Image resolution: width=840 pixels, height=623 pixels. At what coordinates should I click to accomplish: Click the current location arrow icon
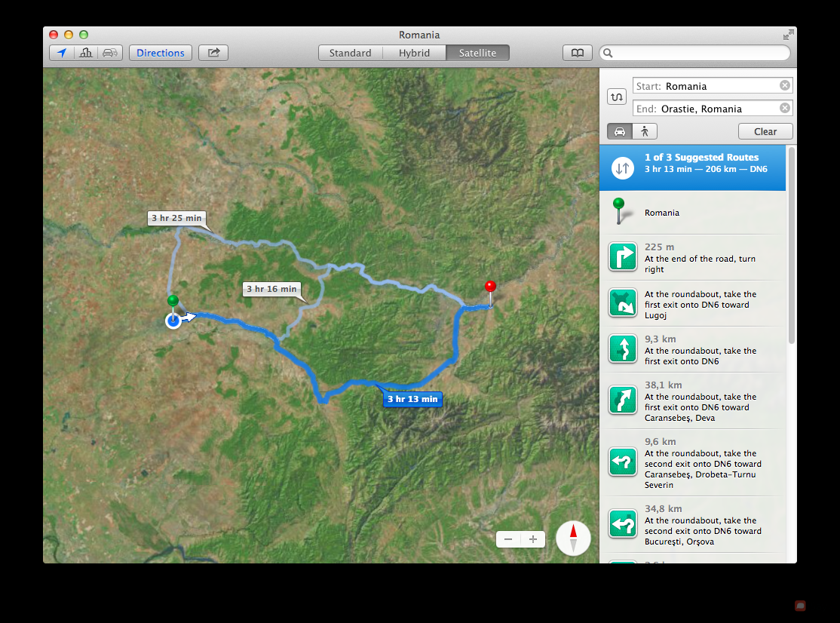coord(62,53)
